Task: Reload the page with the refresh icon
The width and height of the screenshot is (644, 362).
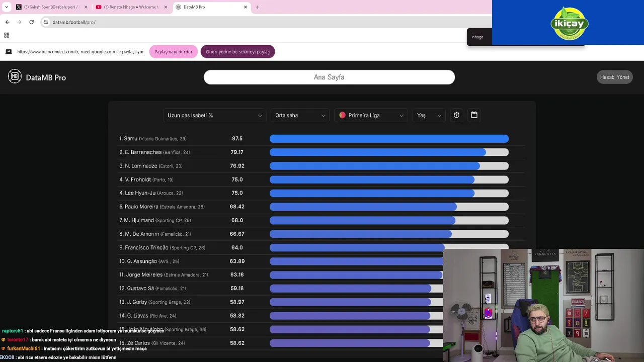Action: point(31,22)
